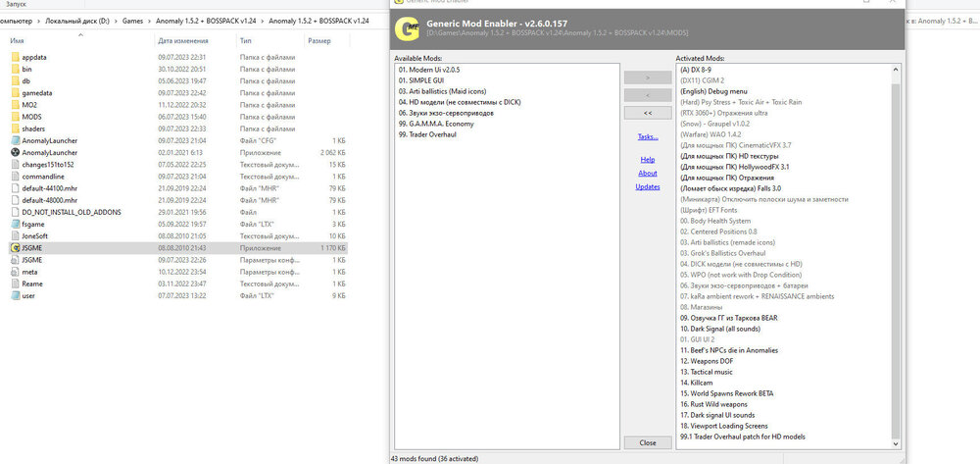Select (Ломает обыск изредка) Falls 3.0
980x464 pixels.
coord(730,188)
